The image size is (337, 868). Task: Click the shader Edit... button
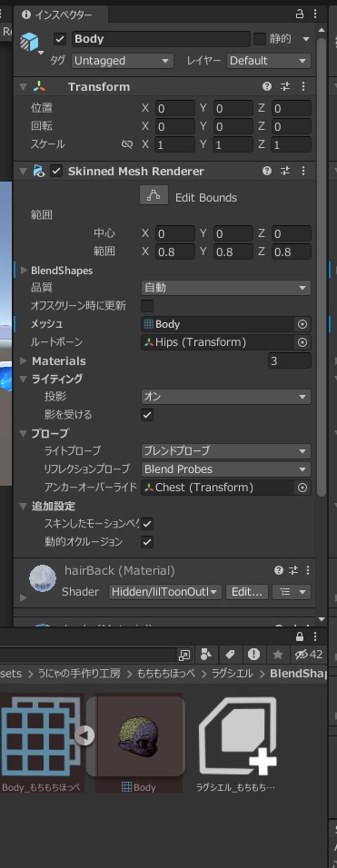coord(247,592)
